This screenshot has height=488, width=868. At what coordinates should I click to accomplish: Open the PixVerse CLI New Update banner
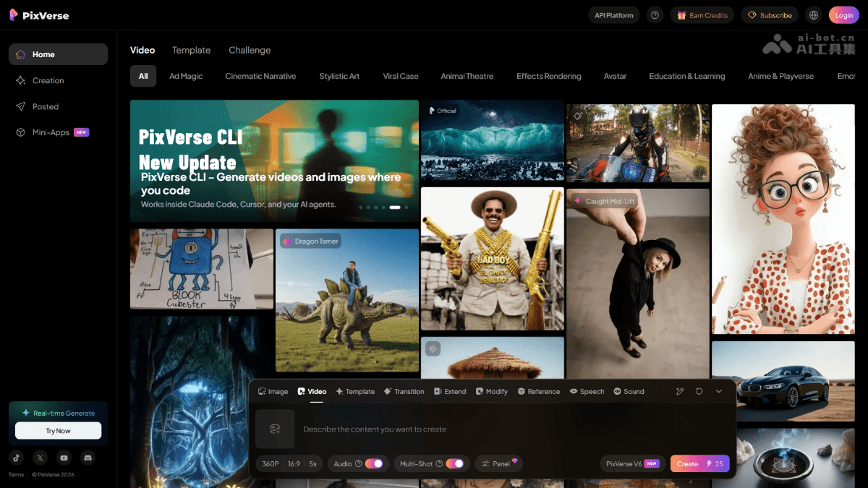click(x=274, y=160)
